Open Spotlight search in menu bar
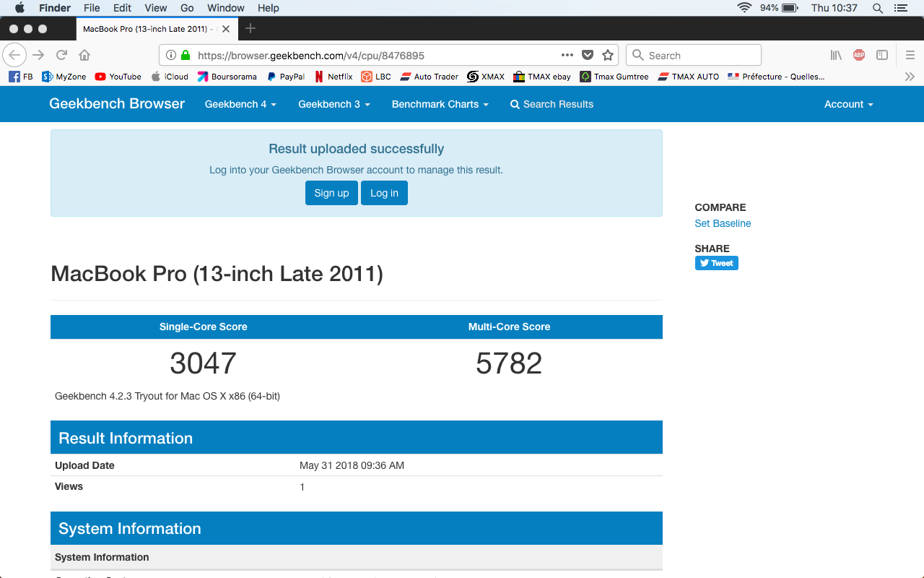 pyautogui.click(x=878, y=8)
